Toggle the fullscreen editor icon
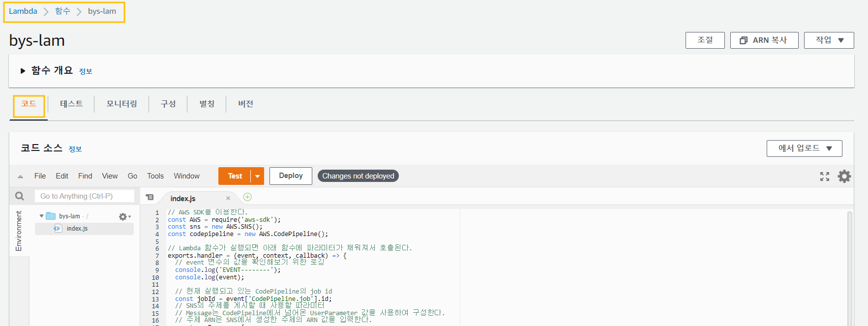868x326 pixels. (825, 177)
